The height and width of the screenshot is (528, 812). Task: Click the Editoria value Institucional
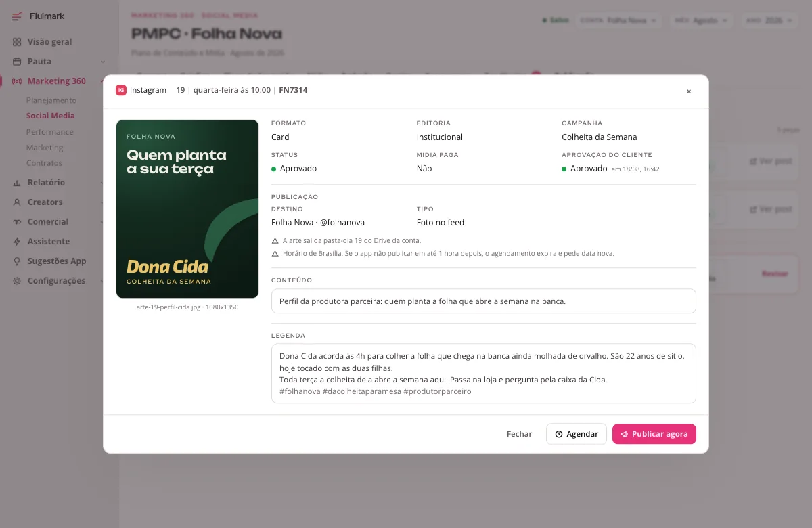(440, 137)
